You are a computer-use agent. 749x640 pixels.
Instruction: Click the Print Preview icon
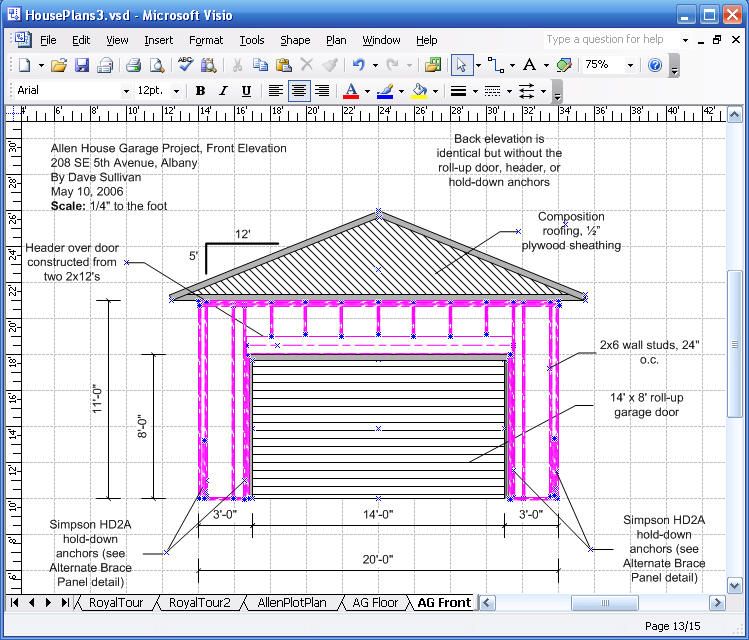point(157,65)
